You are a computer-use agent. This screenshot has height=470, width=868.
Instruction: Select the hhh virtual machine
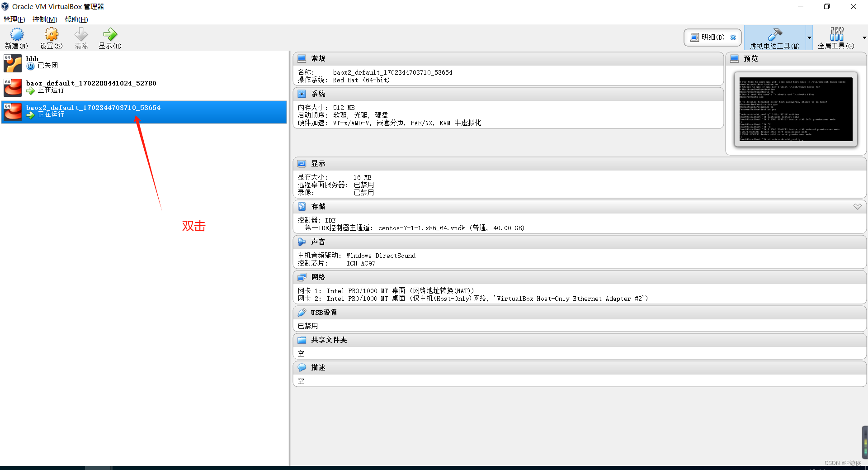point(144,63)
